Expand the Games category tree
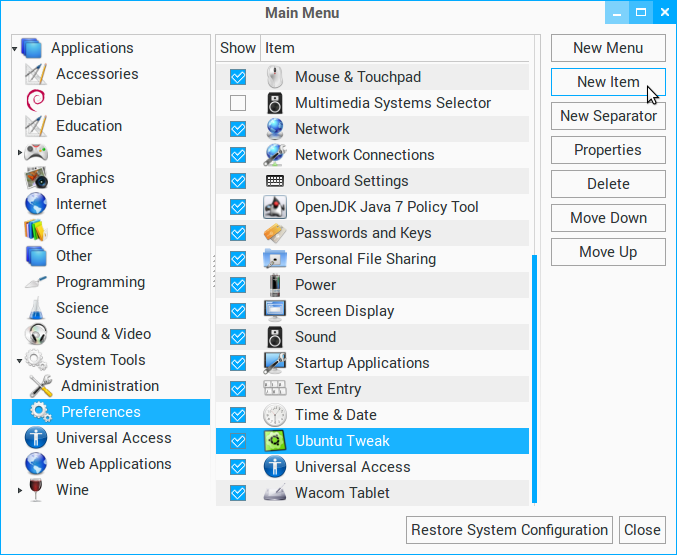 point(19,152)
